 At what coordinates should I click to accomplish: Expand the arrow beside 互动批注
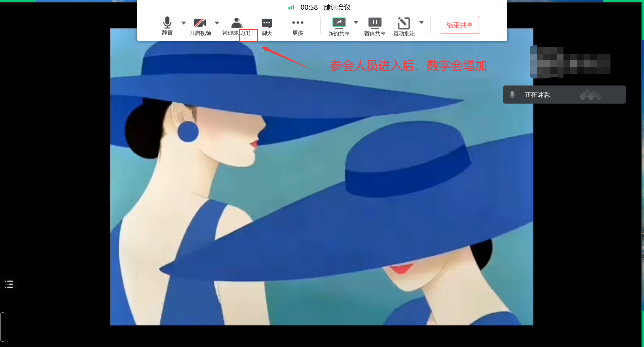pyautogui.click(x=422, y=22)
